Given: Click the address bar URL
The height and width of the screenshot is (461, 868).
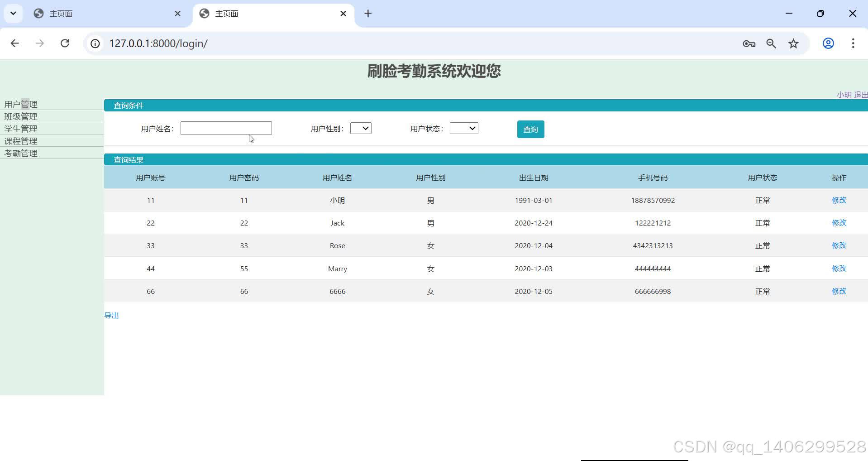Looking at the screenshot, I should [x=158, y=43].
